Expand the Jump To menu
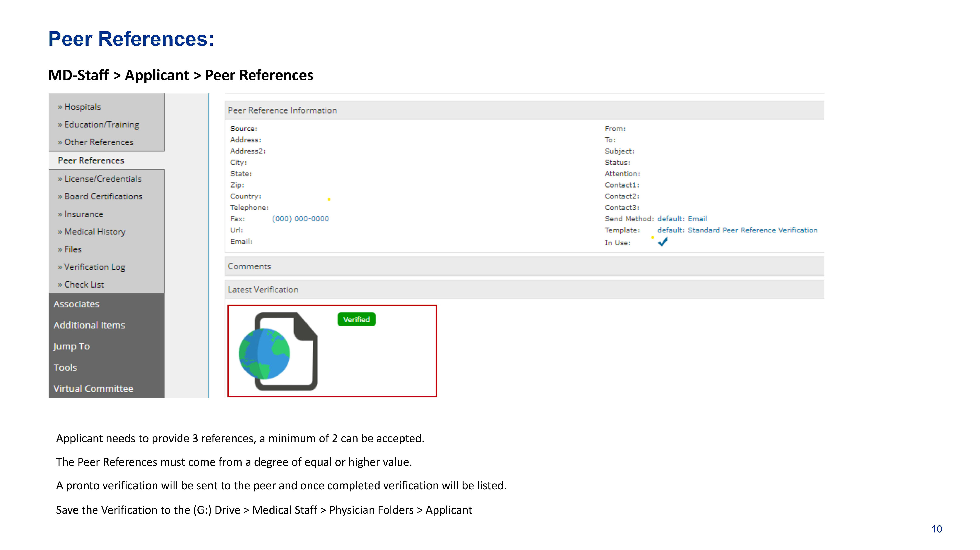 tap(71, 346)
